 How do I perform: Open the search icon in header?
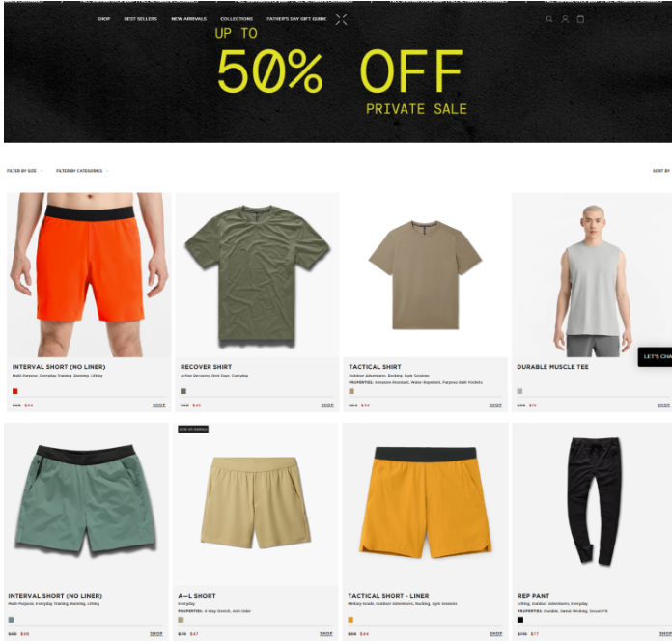(x=549, y=19)
